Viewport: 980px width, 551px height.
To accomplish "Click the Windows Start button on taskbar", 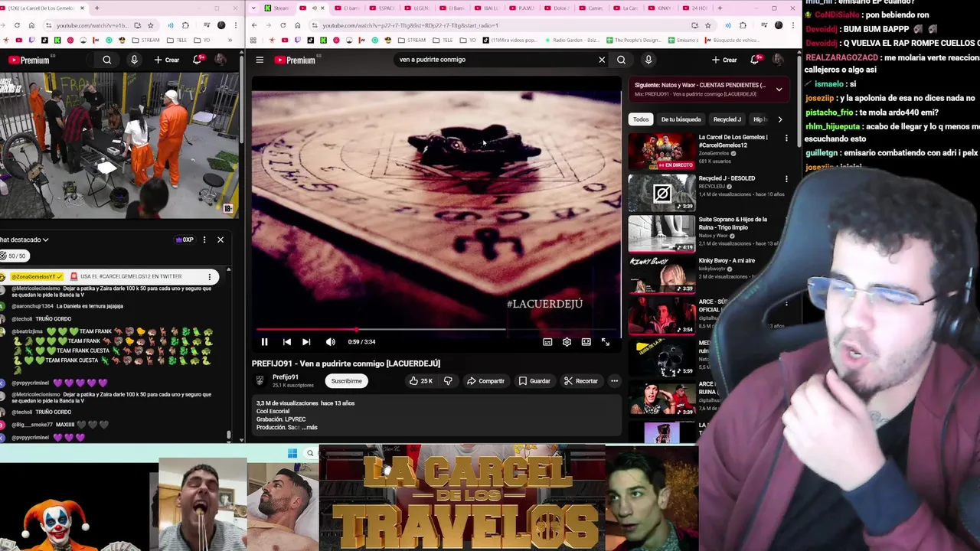I will [x=292, y=453].
